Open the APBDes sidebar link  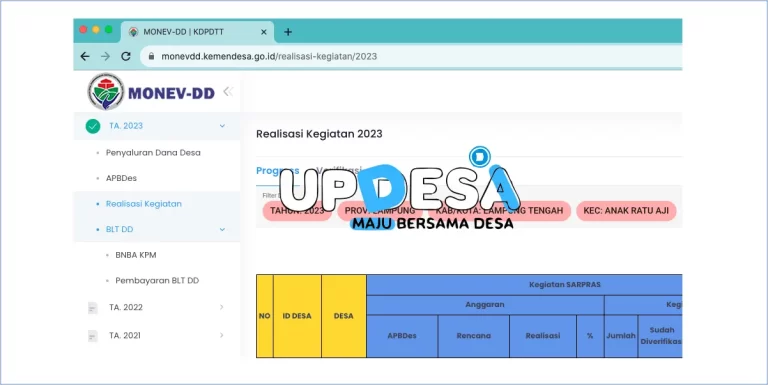click(121, 178)
